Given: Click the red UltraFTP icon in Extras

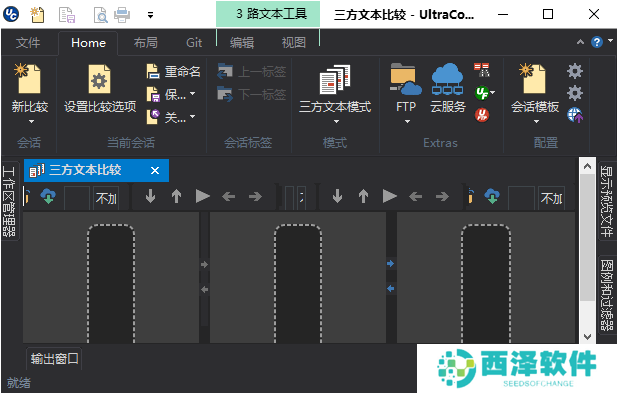Looking at the screenshot, I should (482, 115).
